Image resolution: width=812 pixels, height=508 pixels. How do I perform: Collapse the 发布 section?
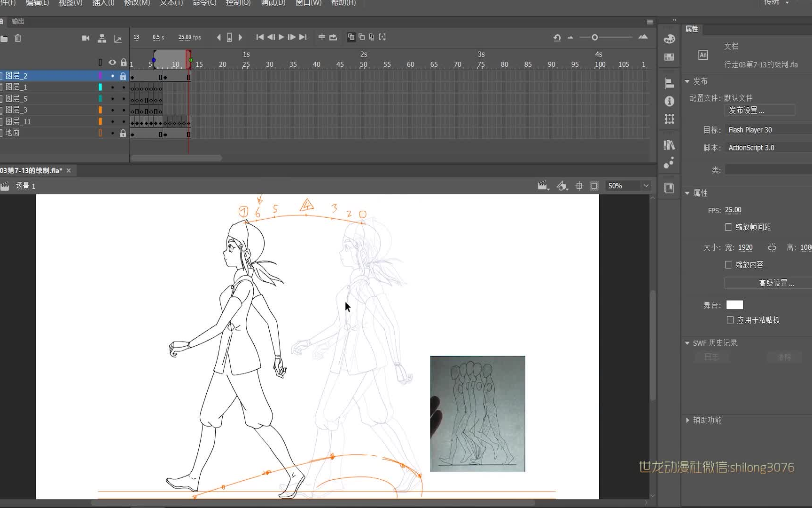pyautogui.click(x=687, y=81)
